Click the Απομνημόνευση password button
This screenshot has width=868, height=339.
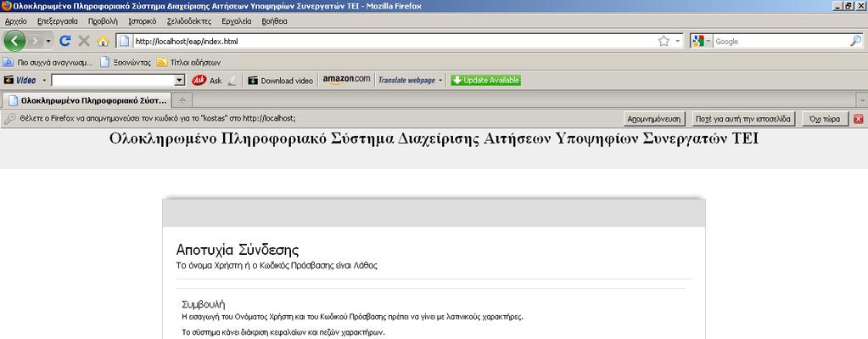click(655, 119)
